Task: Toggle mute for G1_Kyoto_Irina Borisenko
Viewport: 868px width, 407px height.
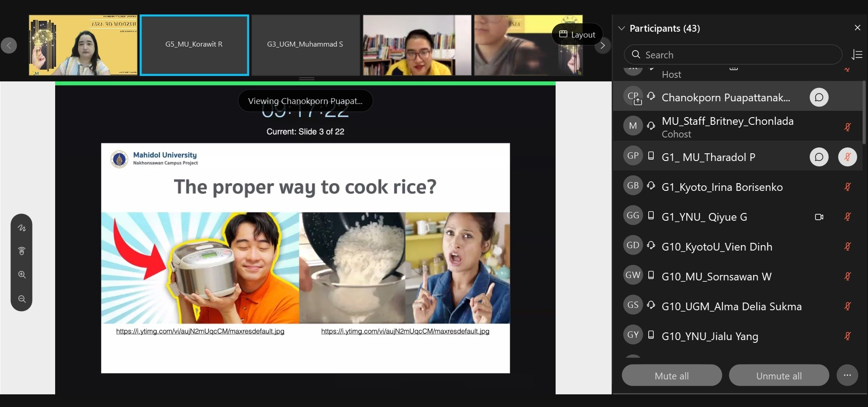Action: 847,187
